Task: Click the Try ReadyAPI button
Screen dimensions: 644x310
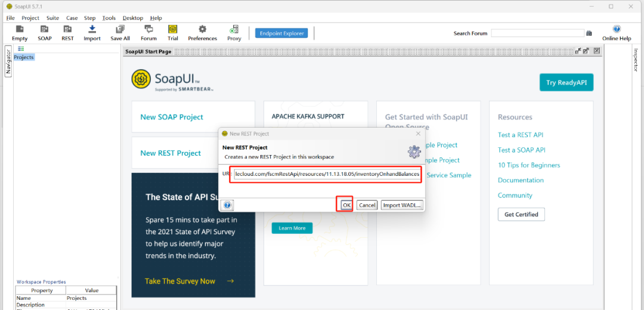Action: pyautogui.click(x=566, y=82)
